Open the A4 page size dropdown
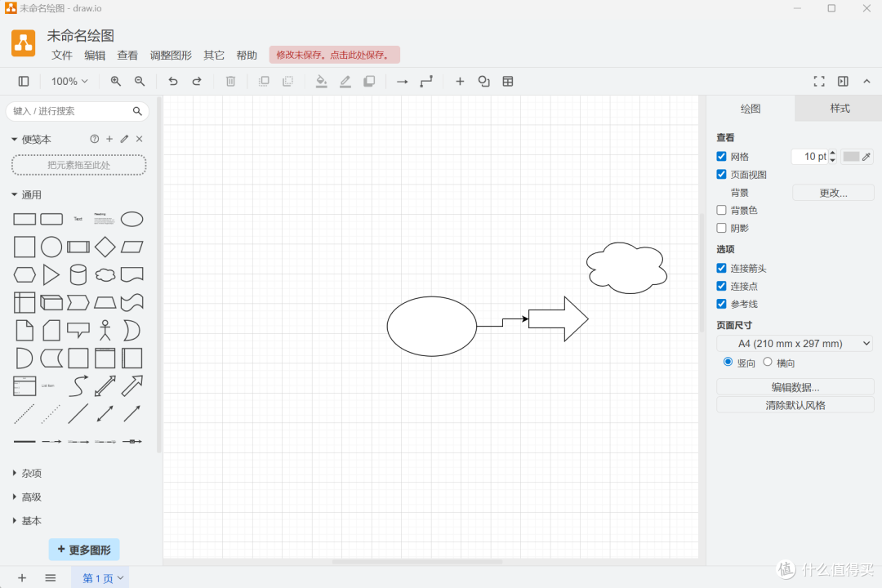The image size is (882, 588). pos(795,343)
